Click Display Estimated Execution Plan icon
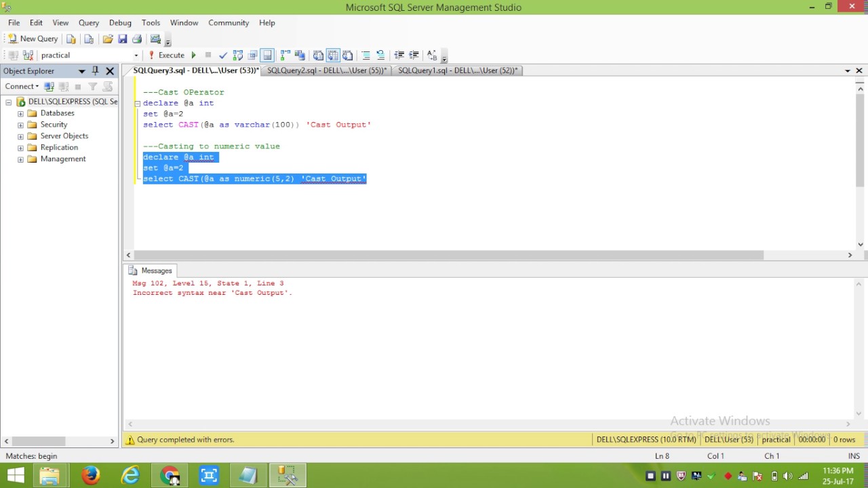The width and height of the screenshot is (868, 488). (238, 56)
